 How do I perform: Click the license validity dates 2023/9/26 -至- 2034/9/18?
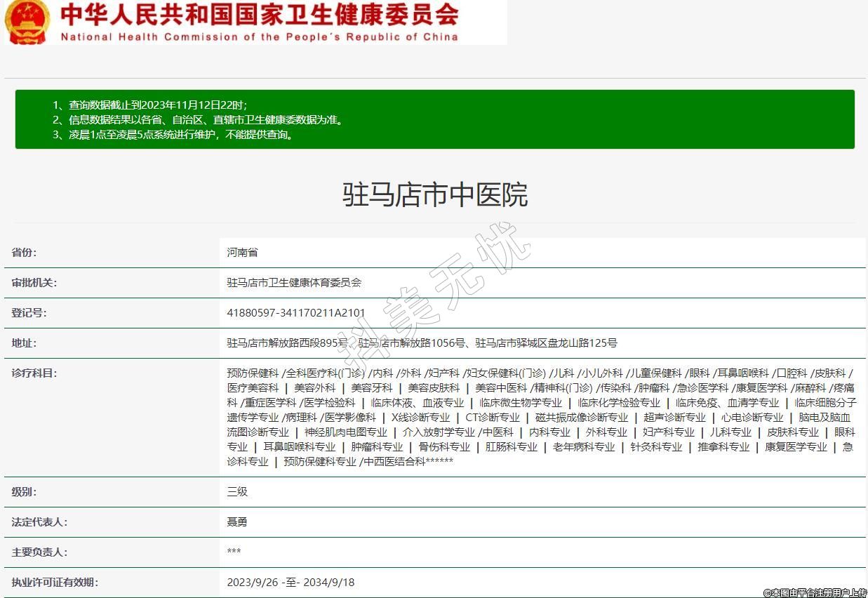291,583
